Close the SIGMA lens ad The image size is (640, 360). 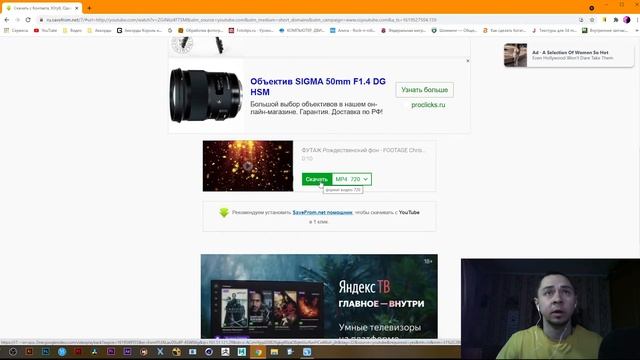coord(468,61)
